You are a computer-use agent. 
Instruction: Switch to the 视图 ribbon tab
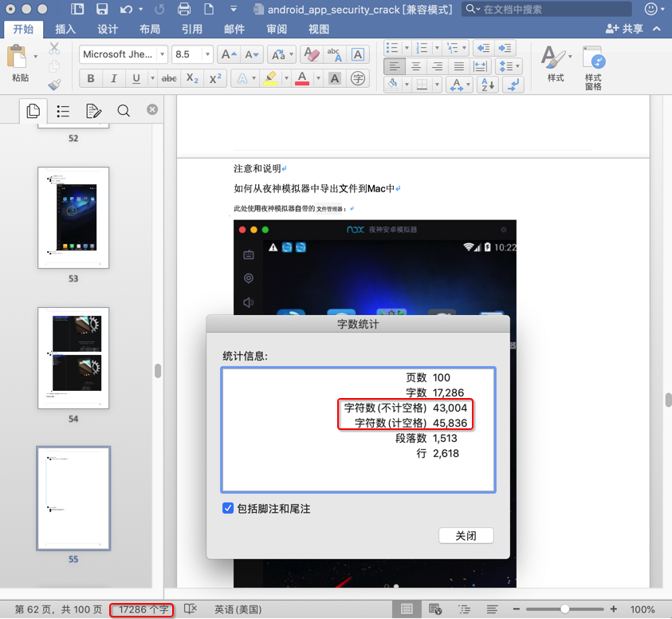(318, 30)
